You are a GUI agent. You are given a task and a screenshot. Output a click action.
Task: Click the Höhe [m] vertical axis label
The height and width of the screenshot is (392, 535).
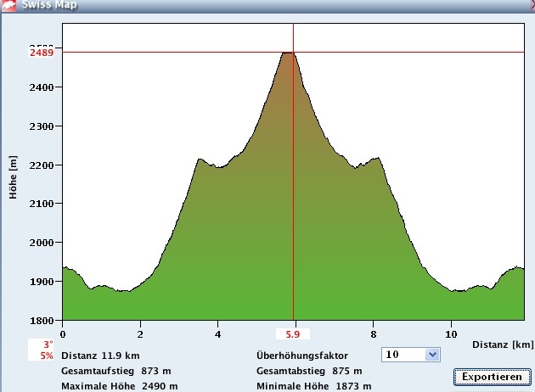tap(14, 177)
